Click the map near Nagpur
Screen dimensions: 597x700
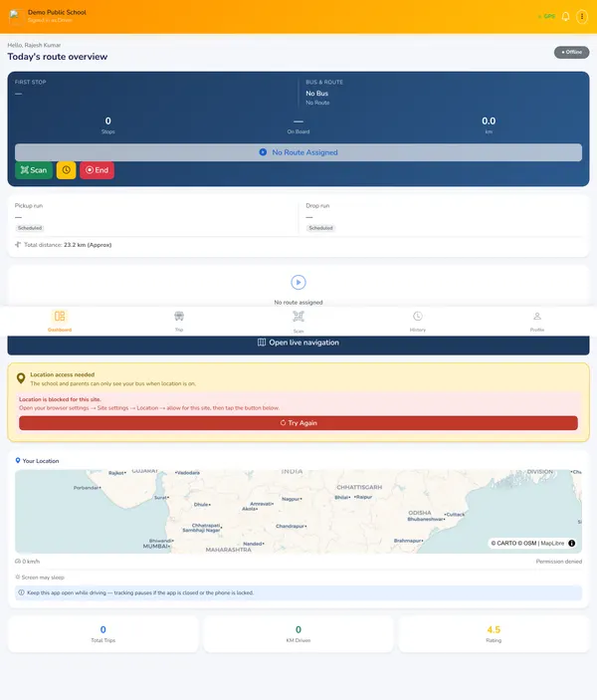[x=293, y=499]
